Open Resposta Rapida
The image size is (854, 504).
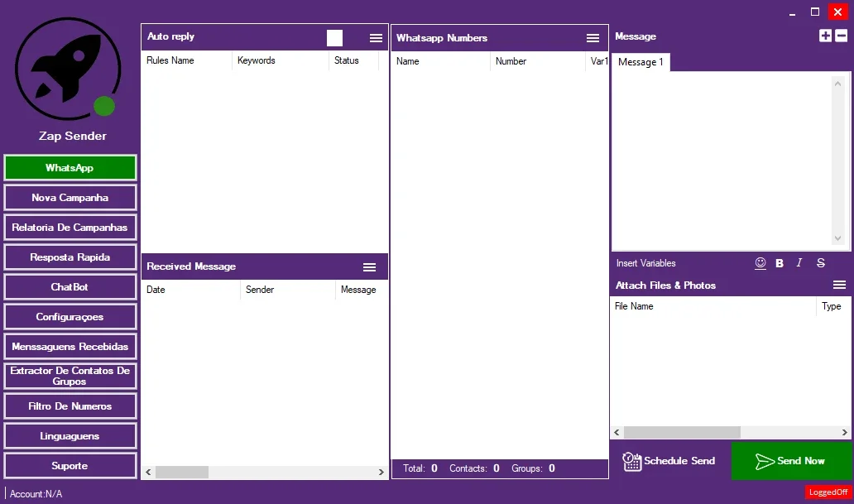click(70, 257)
